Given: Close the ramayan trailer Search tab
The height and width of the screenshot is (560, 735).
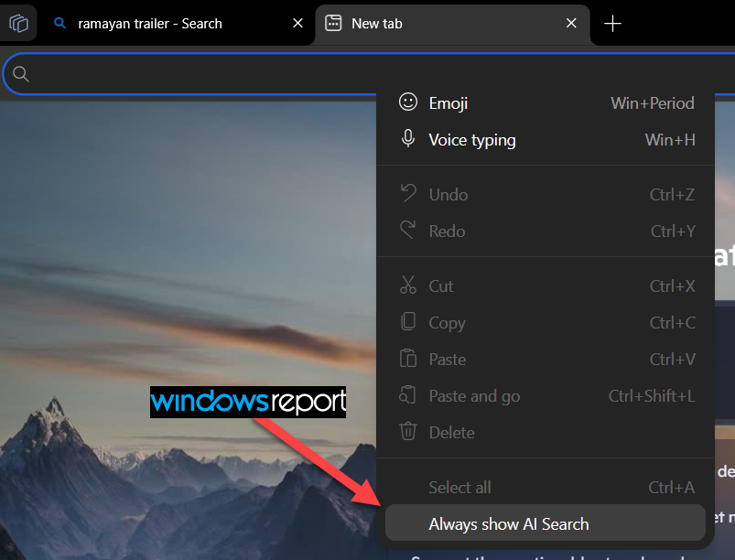Looking at the screenshot, I should pos(297,23).
